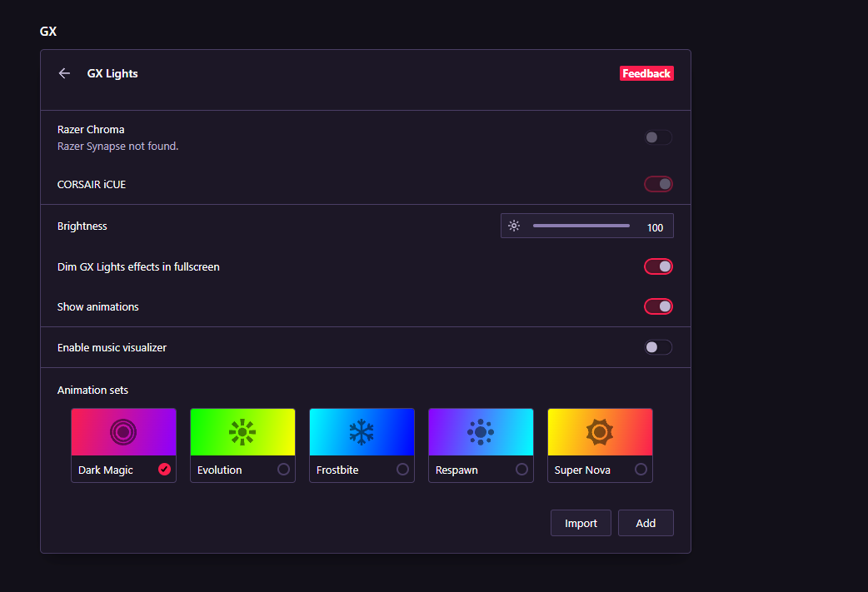The image size is (868, 592).
Task: Click the Respawn card label
Action: [456, 470]
